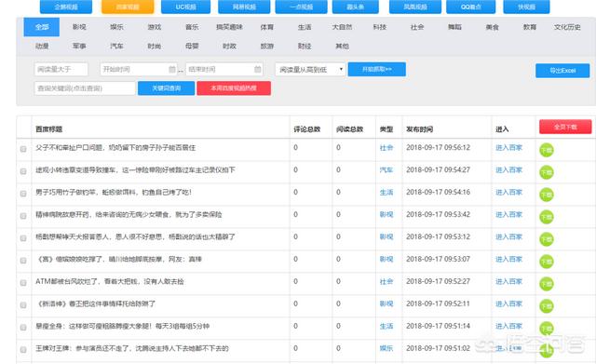596x364 pixels.
Task: Select the orange highlighted platform button
Action: pos(128,7)
